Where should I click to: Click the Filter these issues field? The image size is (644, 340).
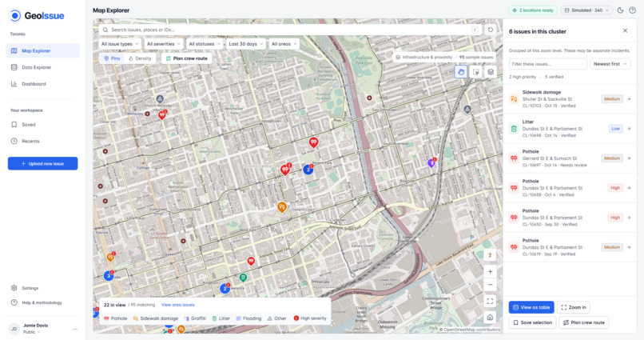[548, 64]
